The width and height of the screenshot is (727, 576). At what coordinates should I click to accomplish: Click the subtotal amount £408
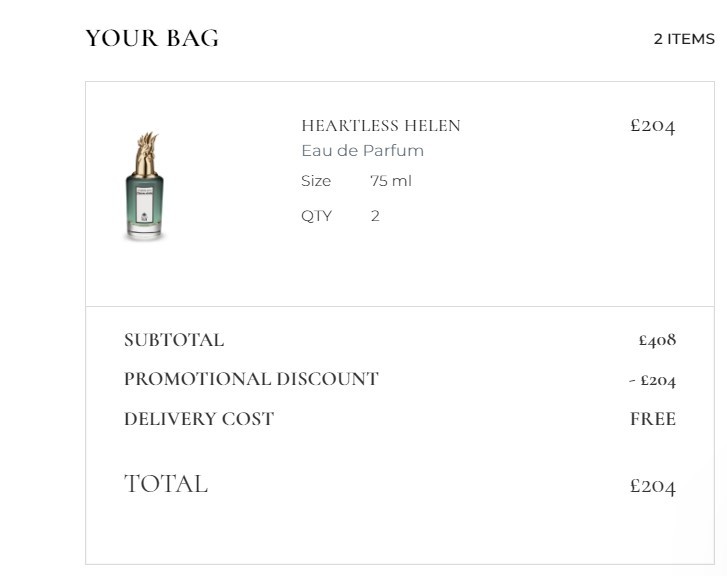tap(657, 340)
